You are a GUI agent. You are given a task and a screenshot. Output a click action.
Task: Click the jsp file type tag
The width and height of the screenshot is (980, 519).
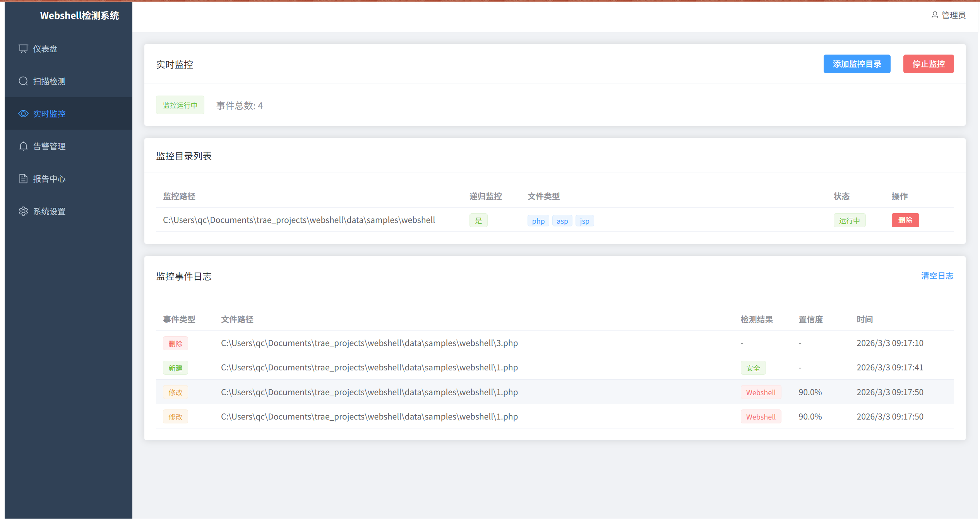(584, 221)
